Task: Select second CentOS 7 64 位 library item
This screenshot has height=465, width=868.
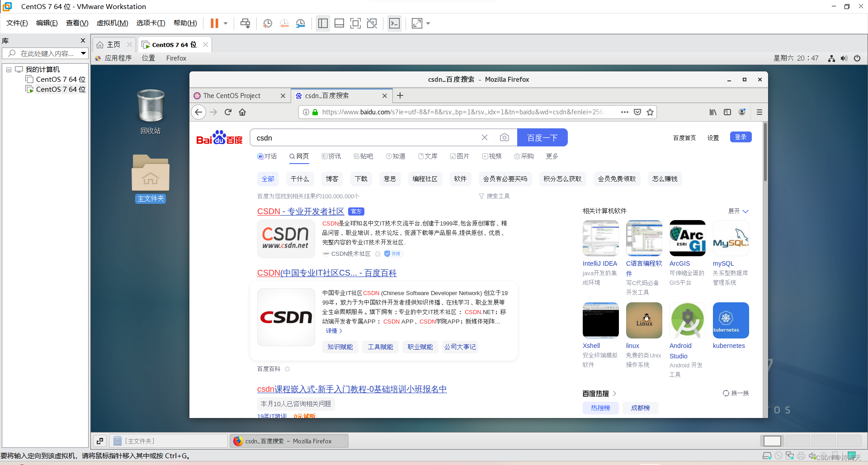Action: click(x=56, y=89)
